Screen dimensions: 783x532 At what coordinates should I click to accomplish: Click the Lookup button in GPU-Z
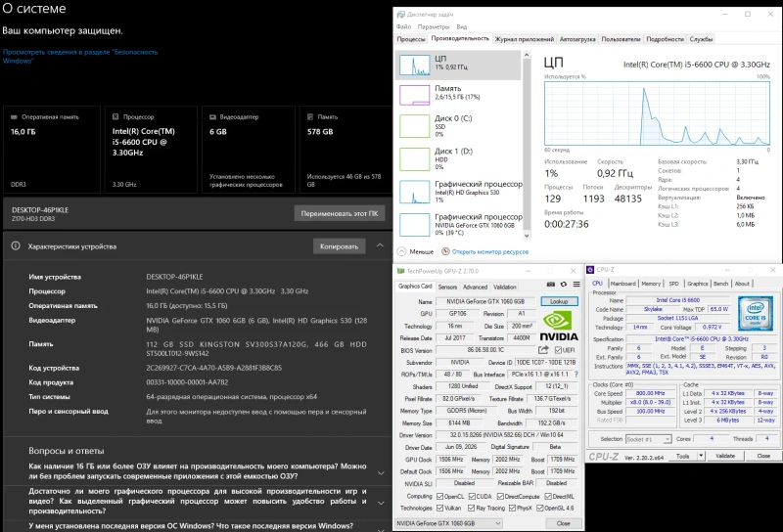click(559, 301)
